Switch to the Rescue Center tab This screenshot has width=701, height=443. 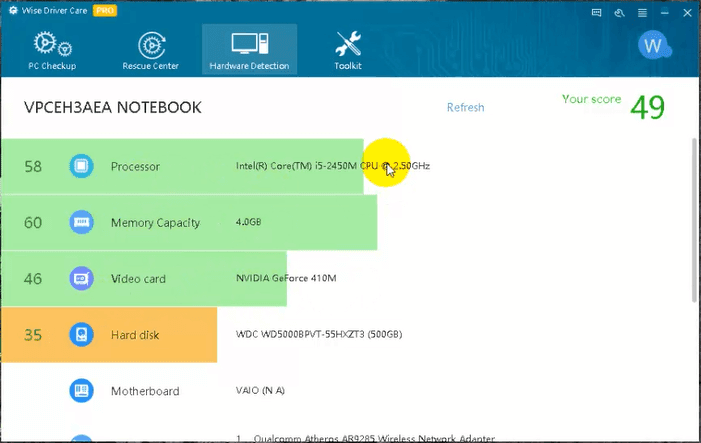(151, 51)
